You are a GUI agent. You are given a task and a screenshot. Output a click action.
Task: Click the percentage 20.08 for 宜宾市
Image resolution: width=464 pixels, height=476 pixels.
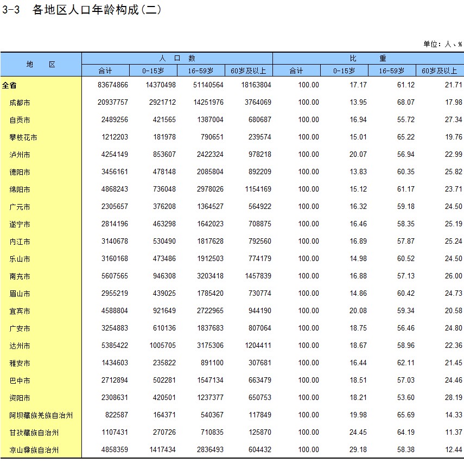(x=358, y=310)
